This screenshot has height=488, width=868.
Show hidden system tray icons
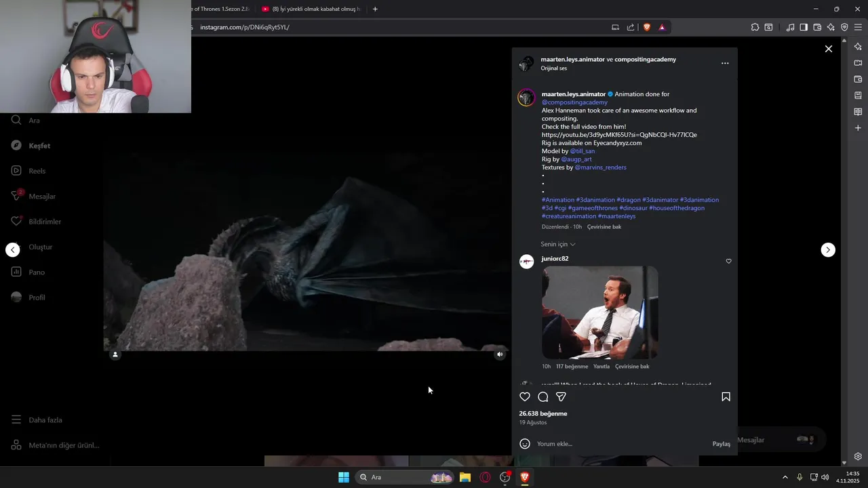pos(785,477)
